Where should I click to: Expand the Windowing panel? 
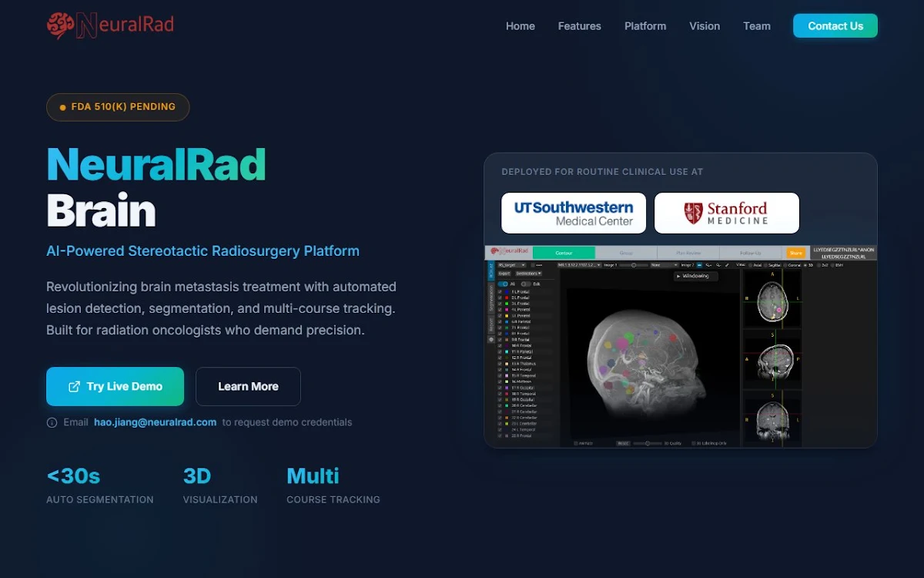[696, 276]
